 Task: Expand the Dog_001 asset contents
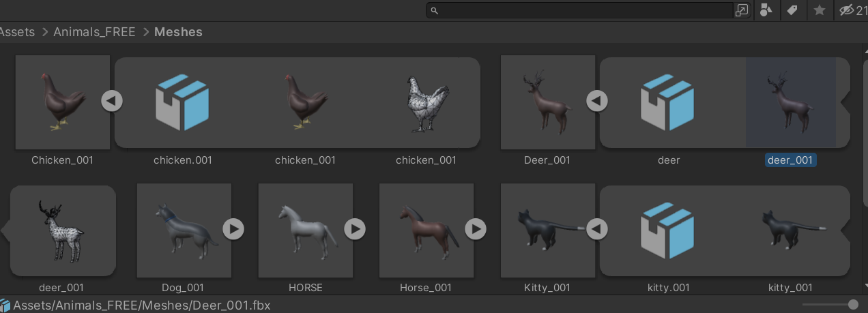(233, 228)
